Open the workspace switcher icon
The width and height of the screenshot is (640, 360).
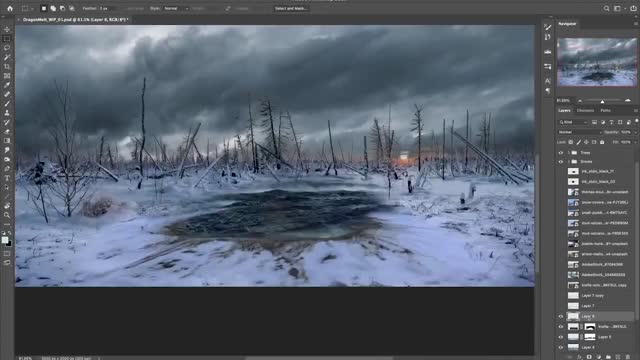pos(618,8)
